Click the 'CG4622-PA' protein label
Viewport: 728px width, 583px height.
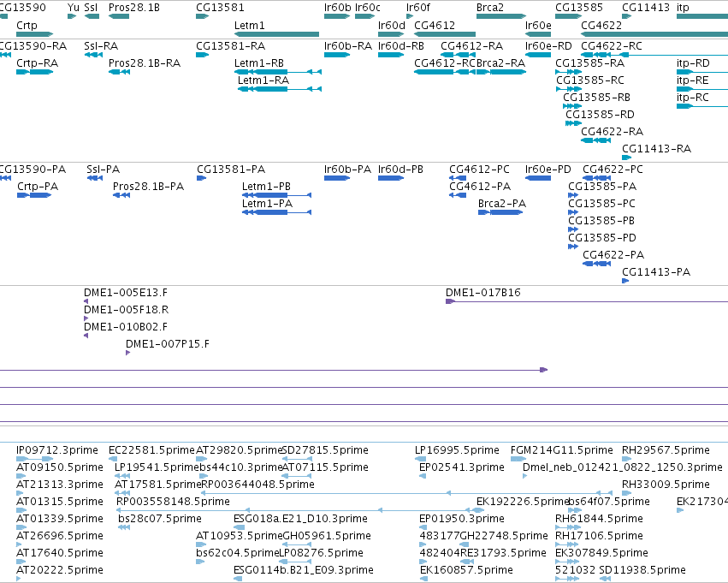[613, 254]
